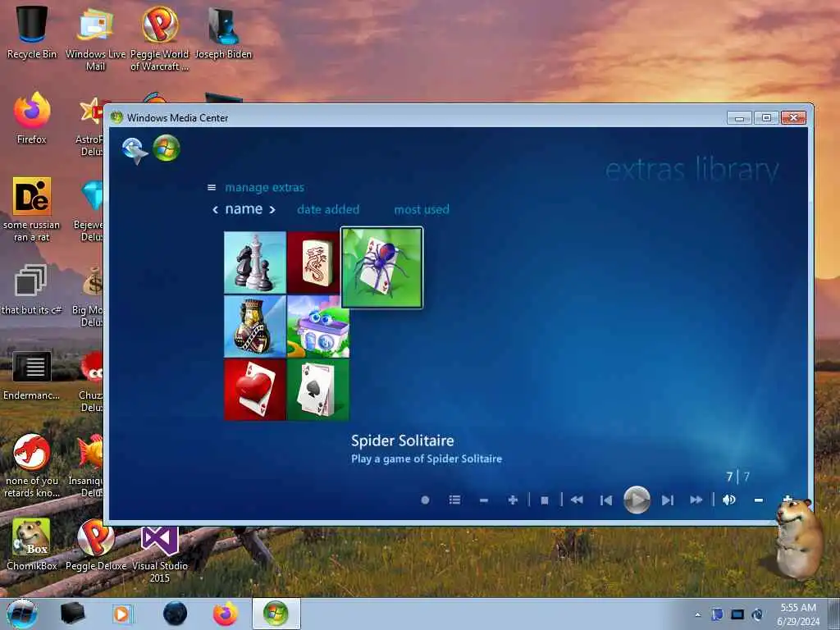Click the stop playback button
The width and height of the screenshot is (840, 630).
(x=545, y=500)
